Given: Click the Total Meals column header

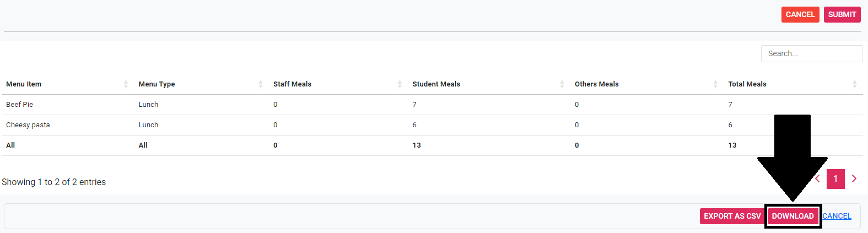Looking at the screenshot, I should 747,84.
